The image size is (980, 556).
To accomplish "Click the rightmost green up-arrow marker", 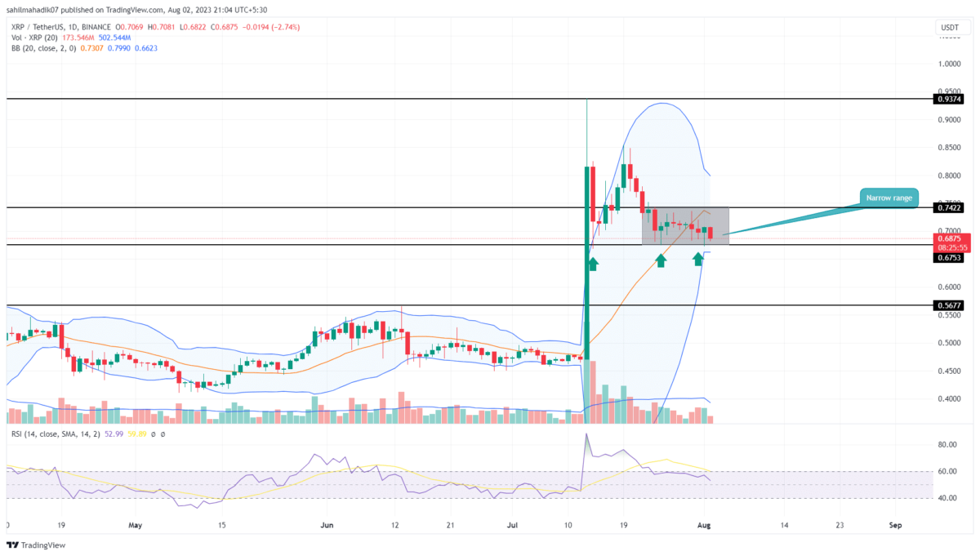I will tap(698, 259).
